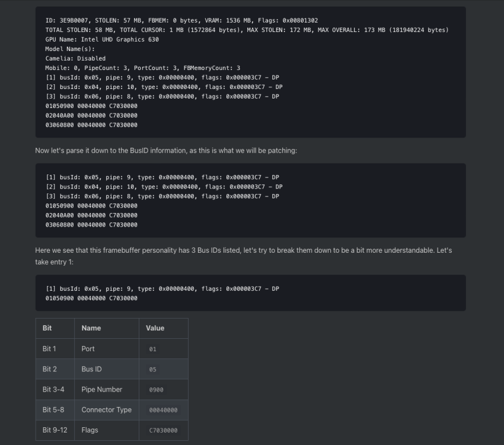Click the Port value 01 cell
This screenshot has height=445, width=504.
tap(152, 349)
